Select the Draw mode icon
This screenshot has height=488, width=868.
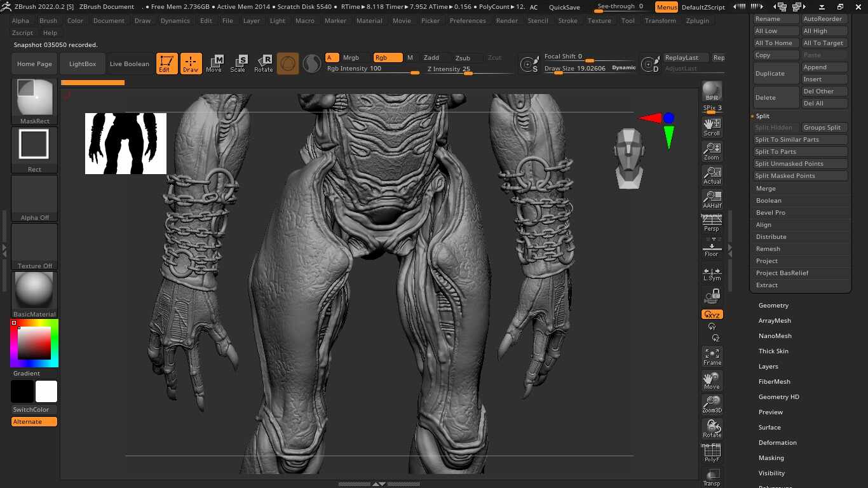tap(191, 64)
